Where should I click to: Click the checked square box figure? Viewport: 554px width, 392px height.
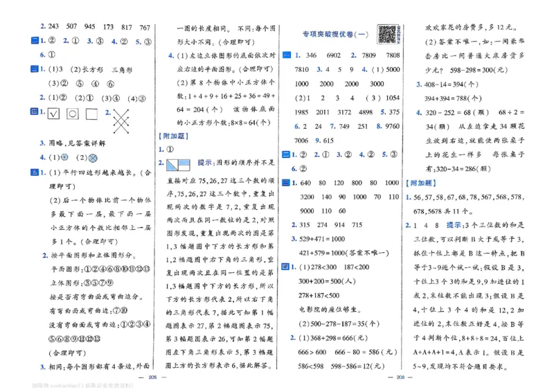pos(54,114)
